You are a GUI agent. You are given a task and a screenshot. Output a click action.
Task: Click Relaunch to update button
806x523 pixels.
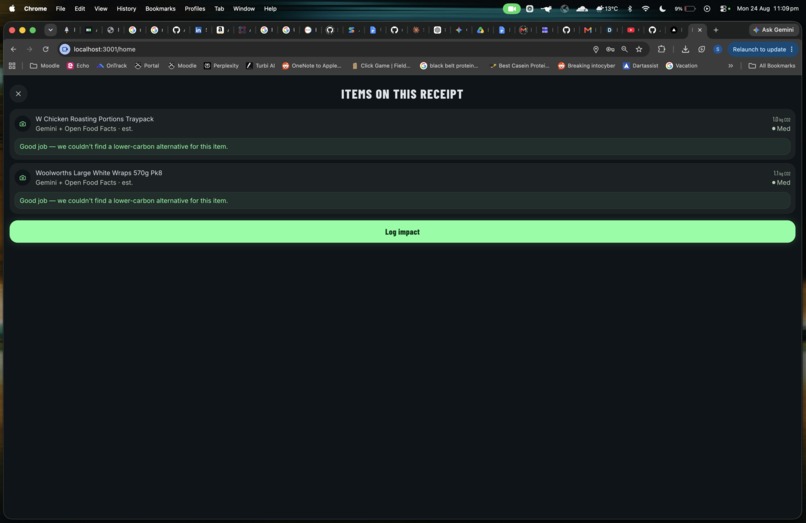click(x=763, y=49)
